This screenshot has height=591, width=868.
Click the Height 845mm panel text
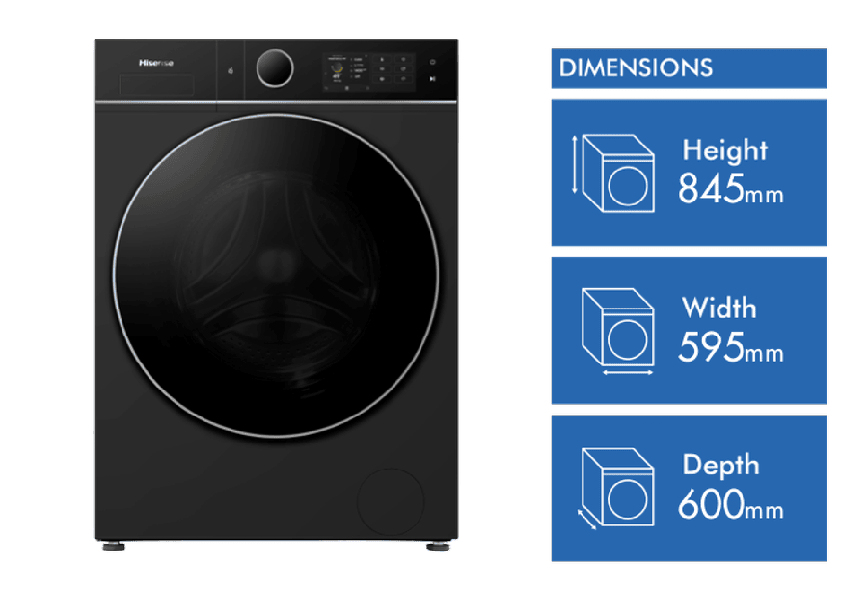click(x=730, y=174)
